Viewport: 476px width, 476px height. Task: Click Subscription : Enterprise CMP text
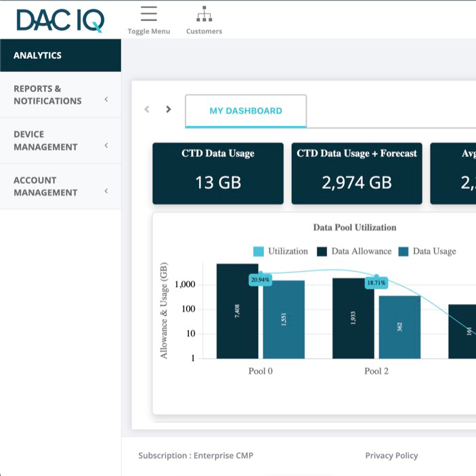point(196,456)
